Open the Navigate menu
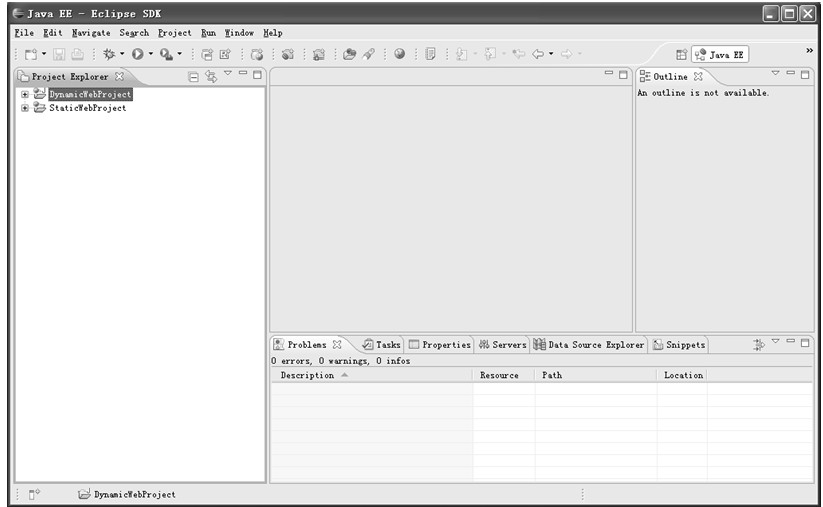This screenshot has height=507, width=823. click(91, 33)
